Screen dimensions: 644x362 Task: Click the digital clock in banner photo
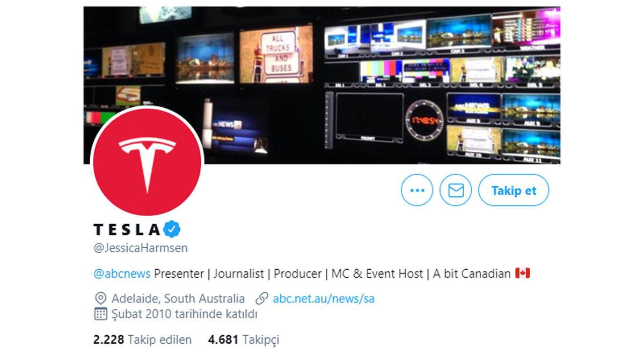(425, 119)
